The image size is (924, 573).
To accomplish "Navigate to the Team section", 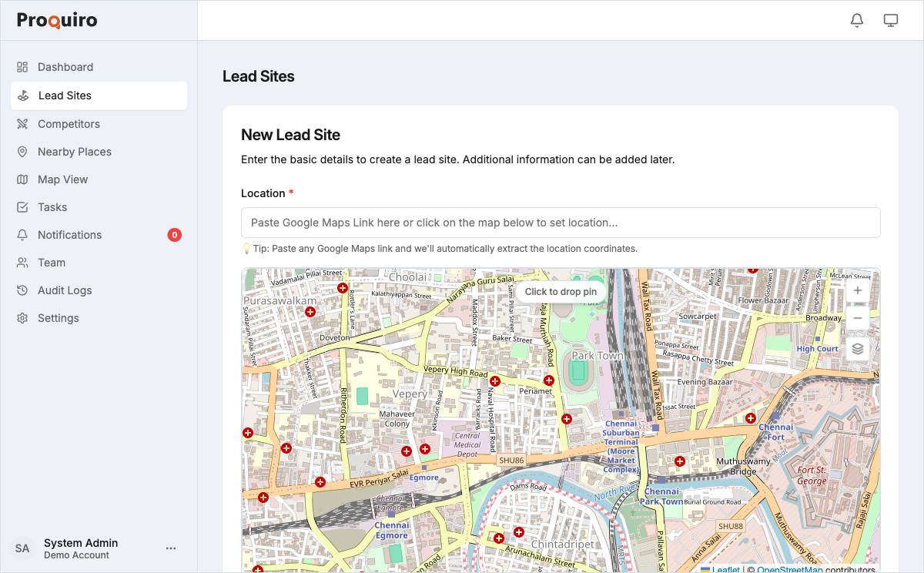I will 52,263.
